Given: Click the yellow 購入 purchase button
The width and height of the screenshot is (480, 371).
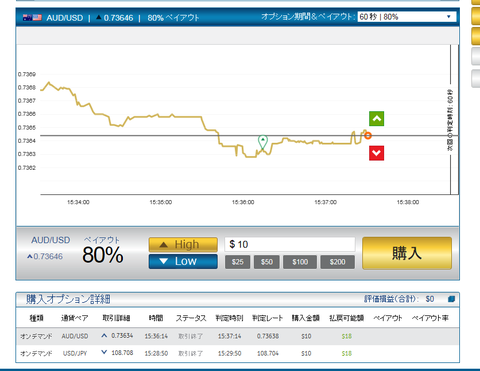Looking at the screenshot, I should (x=407, y=253).
